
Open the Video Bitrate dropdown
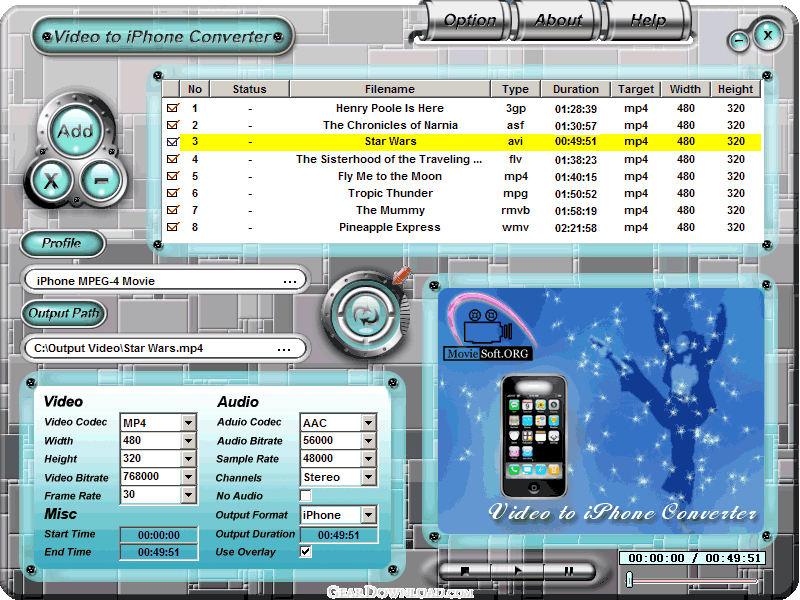pos(188,477)
